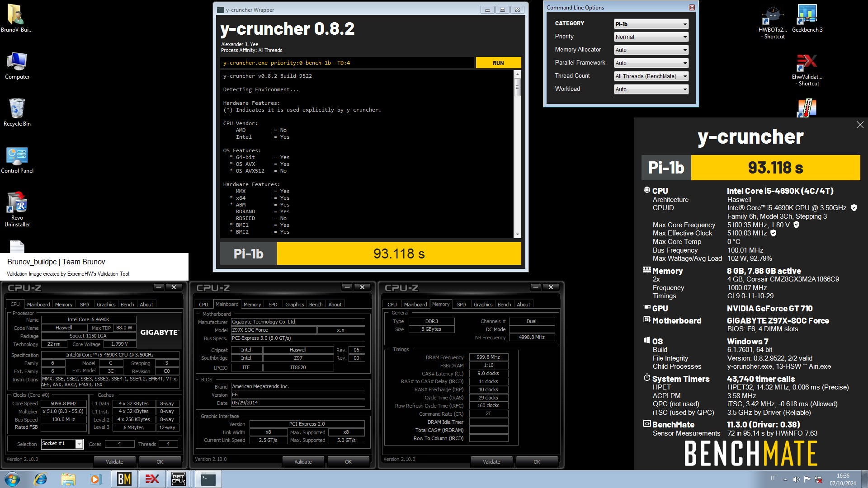Click the CPUID verified shield icon
Screen dimensions: 868x488
854,208
